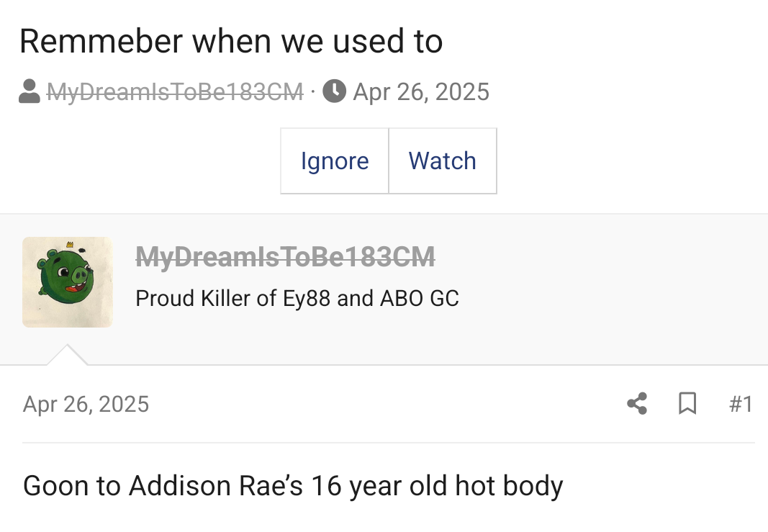The image size is (768, 532).
Task: Click the custom title Proud Killer of Ey88
Action: (x=298, y=297)
